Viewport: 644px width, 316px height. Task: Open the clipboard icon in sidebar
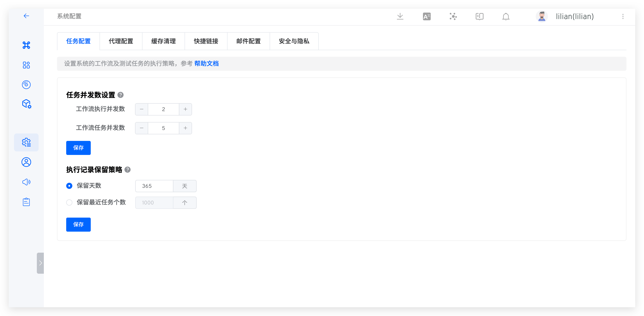(26, 202)
